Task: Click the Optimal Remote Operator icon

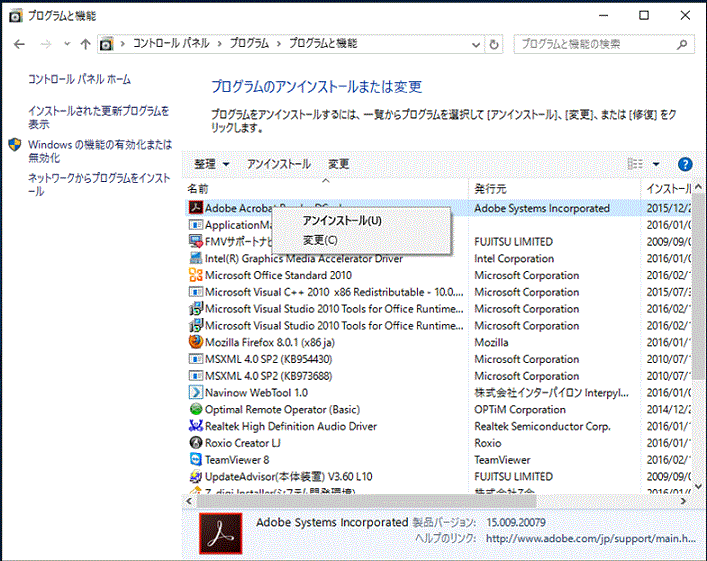Action: [196, 409]
